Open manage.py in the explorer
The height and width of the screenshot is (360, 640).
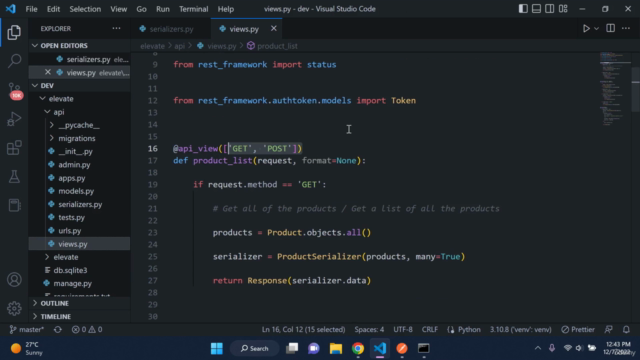80,283
